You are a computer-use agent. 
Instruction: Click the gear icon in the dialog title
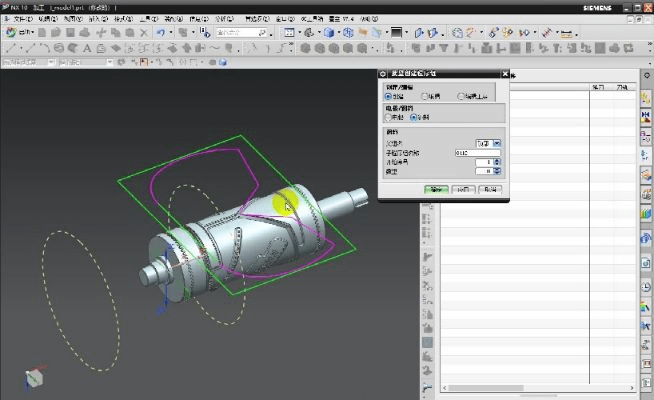pos(384,73)
